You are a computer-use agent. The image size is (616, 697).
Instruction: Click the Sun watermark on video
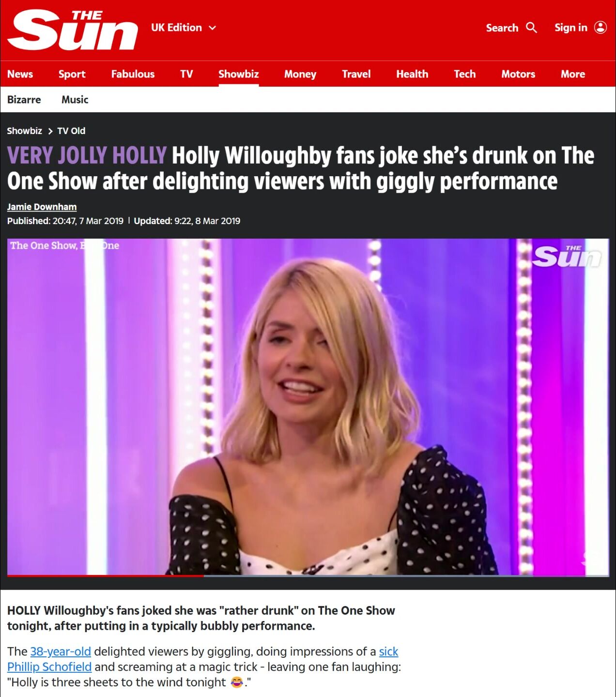click(566, 256)
